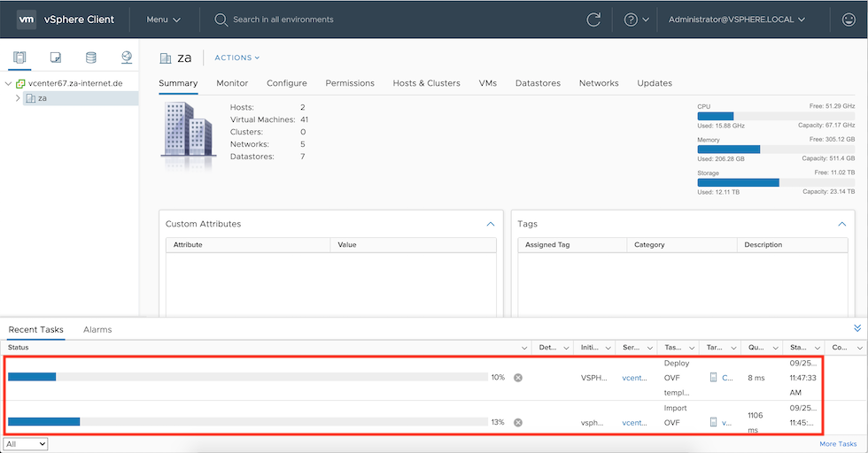Viewport: 868px width, 453px height.
Task: Select the Storage view icon
Action: pos(90,57)
